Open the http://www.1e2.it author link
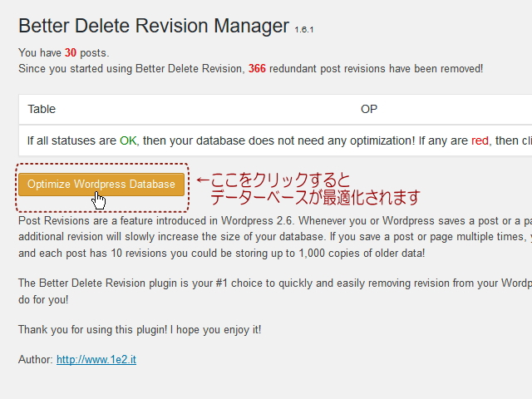This screenshot has width=532, height=399. pos(96,359)
